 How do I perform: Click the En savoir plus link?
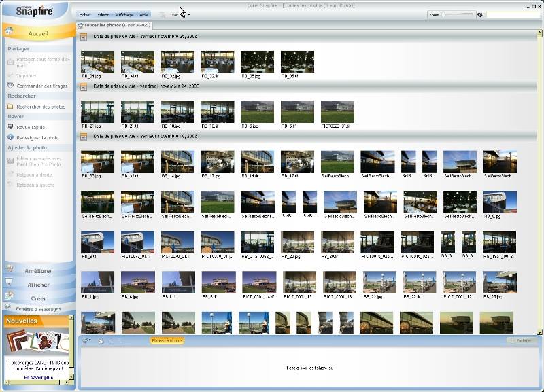pyautogui.click(x=37, y=377)
